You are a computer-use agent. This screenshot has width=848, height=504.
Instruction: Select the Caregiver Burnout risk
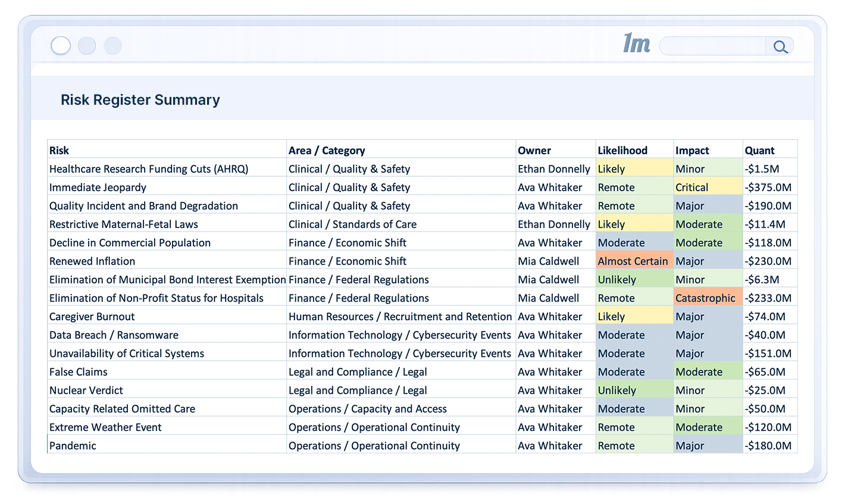(92, 316)
